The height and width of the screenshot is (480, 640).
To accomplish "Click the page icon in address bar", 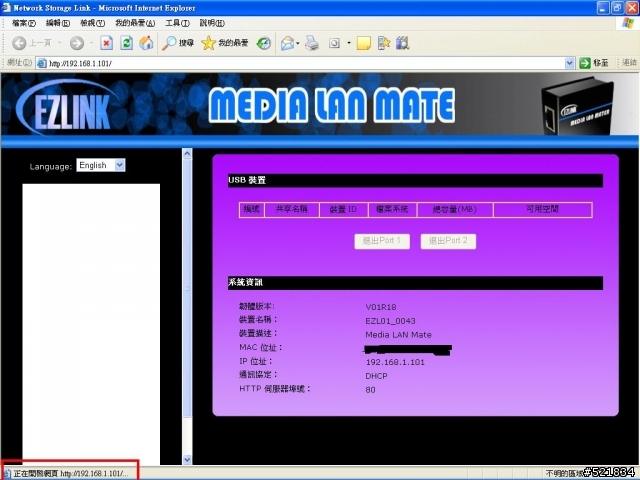I will [42, 63].
